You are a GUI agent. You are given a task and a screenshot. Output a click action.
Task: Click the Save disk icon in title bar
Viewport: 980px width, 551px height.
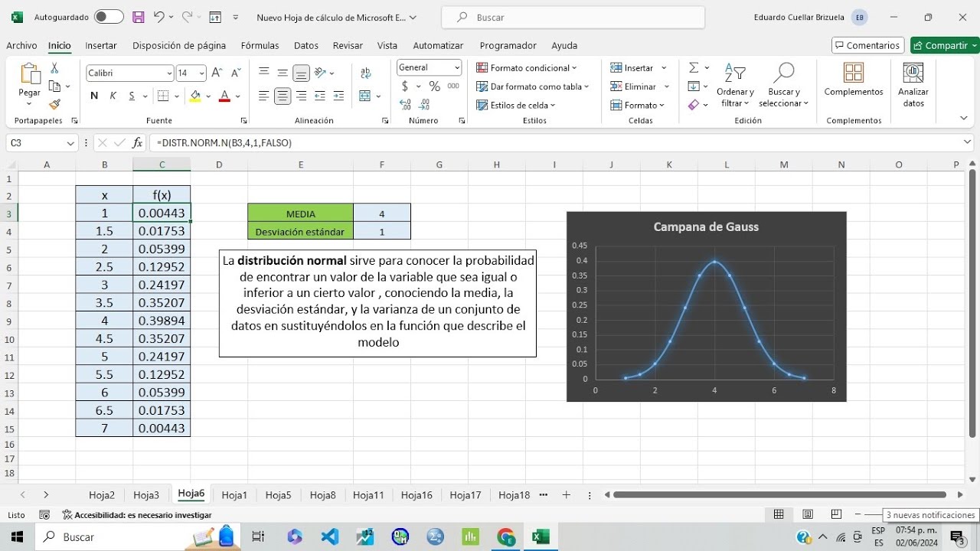[x=139, y=17]
